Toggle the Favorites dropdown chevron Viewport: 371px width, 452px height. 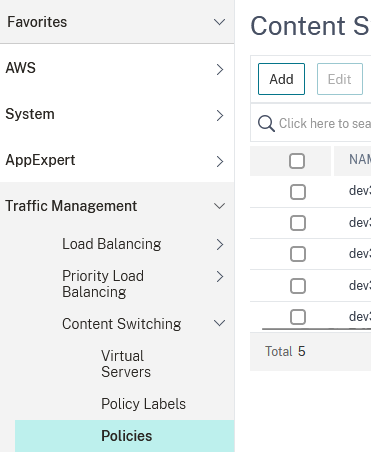click(x=219, y=22)
